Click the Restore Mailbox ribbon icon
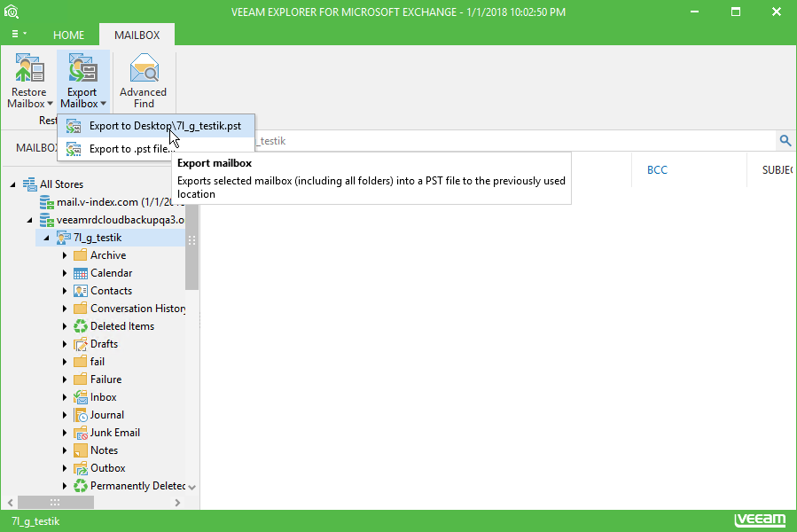Viewport: 797px width, 532px height. pos(29,68)
